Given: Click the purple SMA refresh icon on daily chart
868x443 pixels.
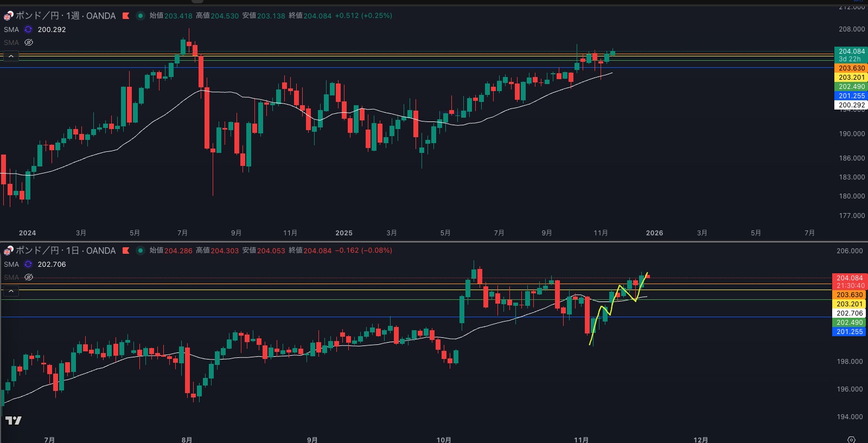Looking at the screenshot, I should (28, 265).
